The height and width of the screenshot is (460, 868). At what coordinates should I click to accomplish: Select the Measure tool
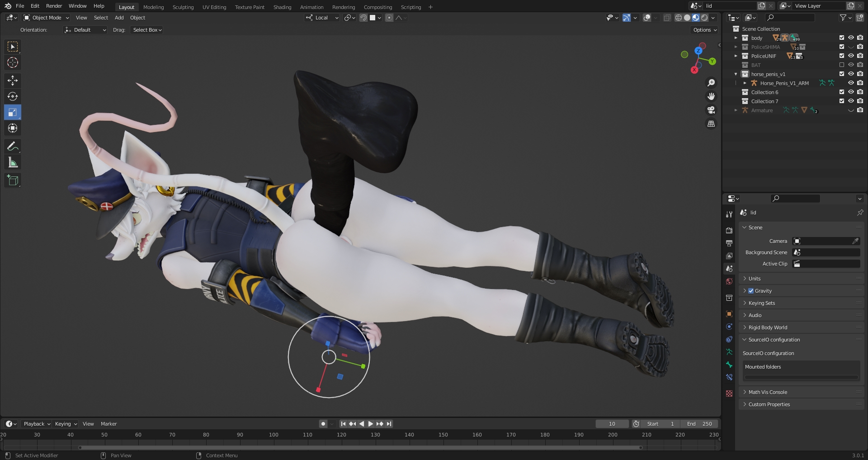pos(13,162)
